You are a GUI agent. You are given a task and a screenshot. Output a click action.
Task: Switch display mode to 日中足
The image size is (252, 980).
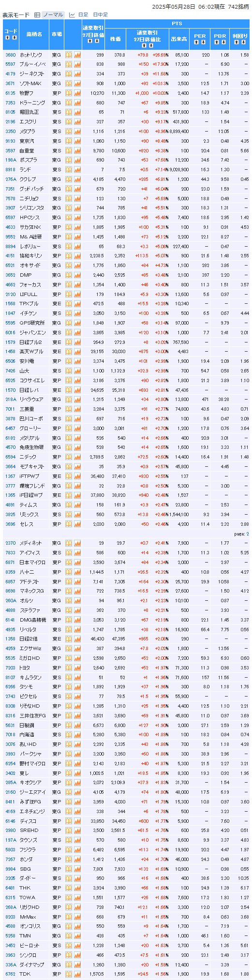[x=100, y=15]
